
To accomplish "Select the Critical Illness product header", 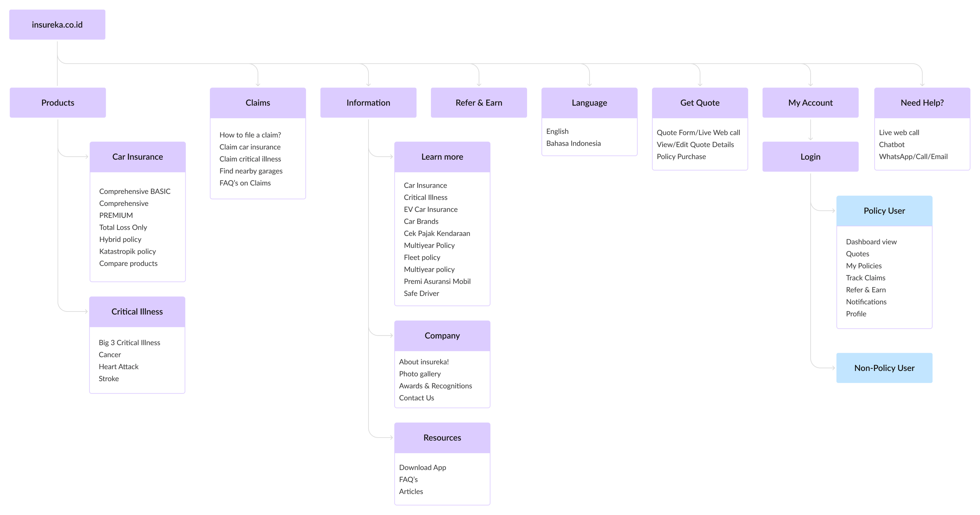I will (137, 312).
